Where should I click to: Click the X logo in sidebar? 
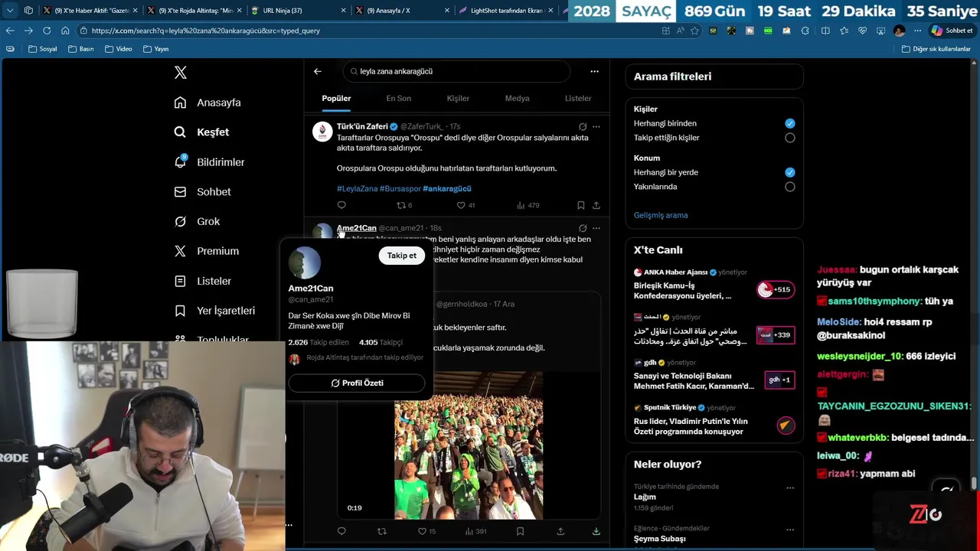tap(180, 73)
